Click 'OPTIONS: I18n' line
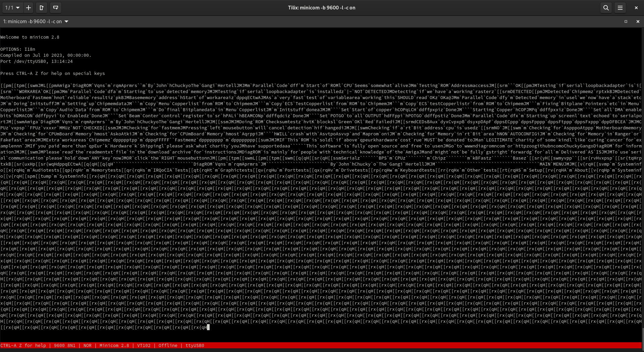The width and height of the screenshot is (644, 352). click(x=18, y=49)
